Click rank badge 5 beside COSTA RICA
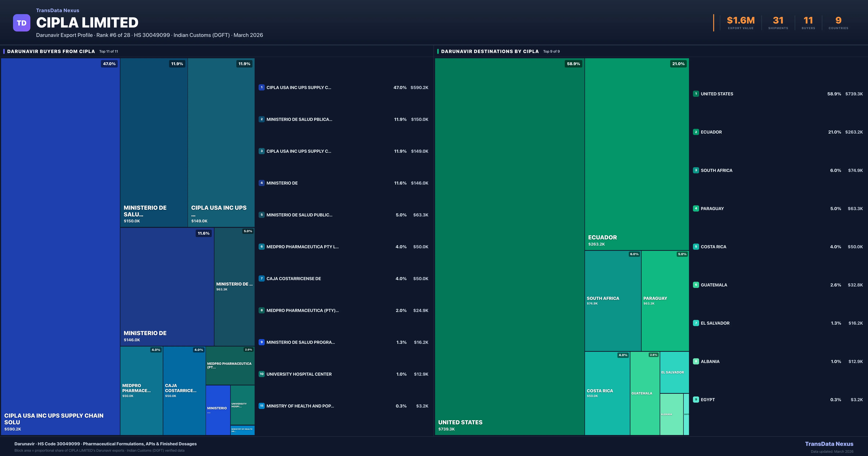 [x=696, y=247]
